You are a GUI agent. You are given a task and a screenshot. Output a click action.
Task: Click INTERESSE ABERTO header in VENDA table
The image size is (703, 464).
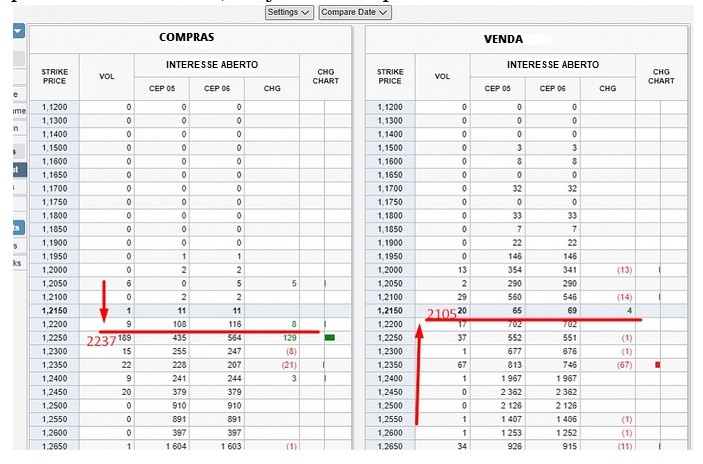pyautogui.click(x=553, y=65)
